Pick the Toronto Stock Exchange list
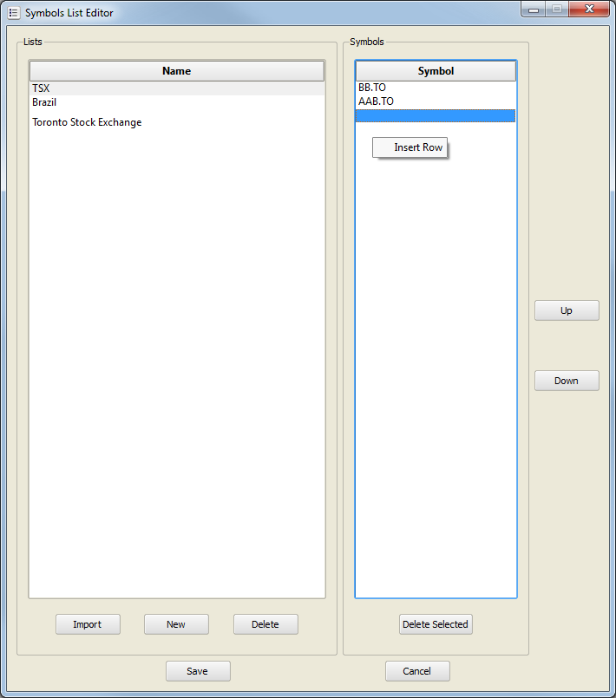The image size is (616, 698). pyautogui.click(x=87, y=122)
